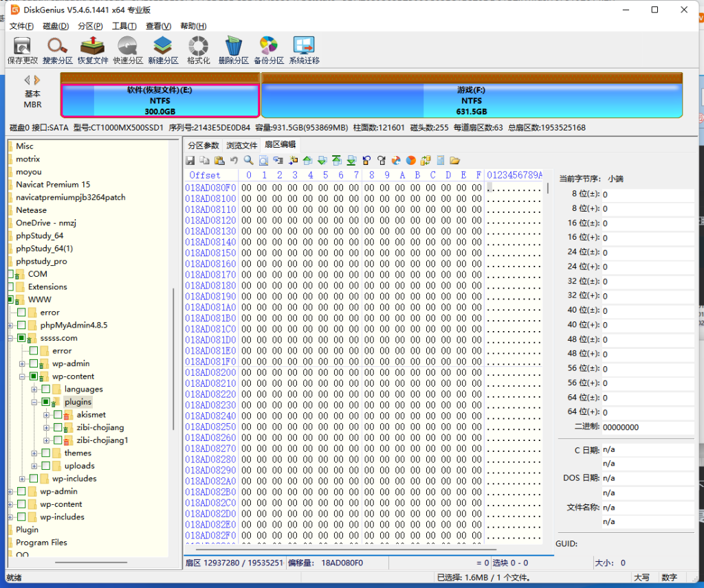The image size is (704, 588).
Task: Toggle the themes folder checkbox
Action: [46, 453]
